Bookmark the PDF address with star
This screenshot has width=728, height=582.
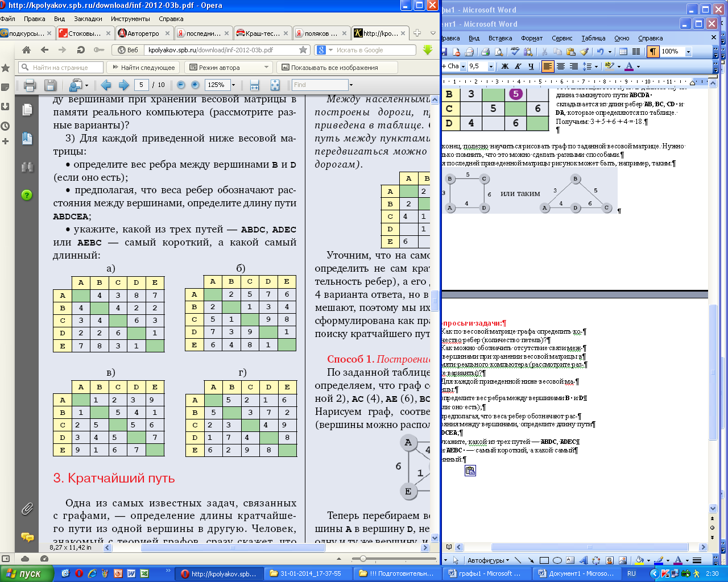tap(303, 50)
